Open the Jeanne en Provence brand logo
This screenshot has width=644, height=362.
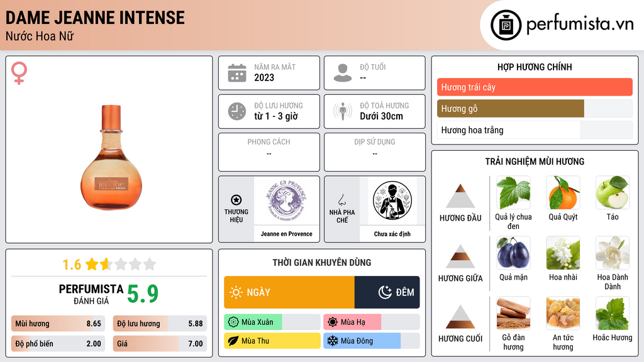pyautogui.click(x=286, y=200)
